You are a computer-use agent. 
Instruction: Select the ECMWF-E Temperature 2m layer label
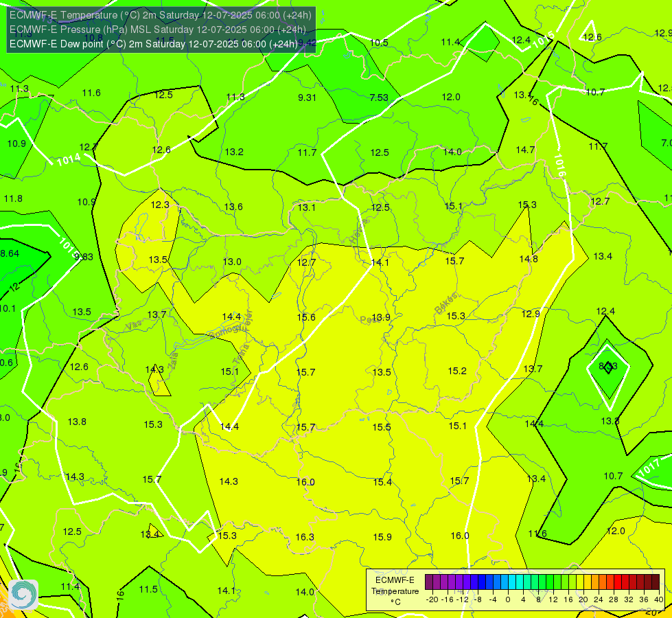tap(161, 15)
